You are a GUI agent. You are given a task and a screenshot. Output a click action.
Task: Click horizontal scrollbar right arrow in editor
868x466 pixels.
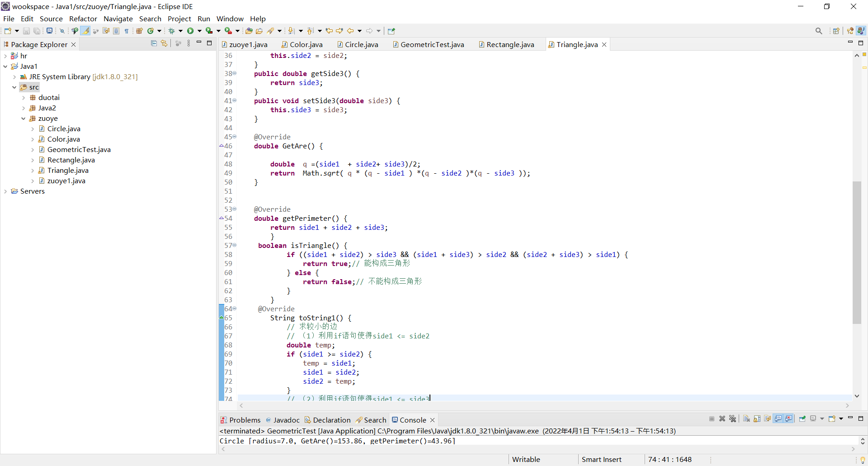point(847,405)
